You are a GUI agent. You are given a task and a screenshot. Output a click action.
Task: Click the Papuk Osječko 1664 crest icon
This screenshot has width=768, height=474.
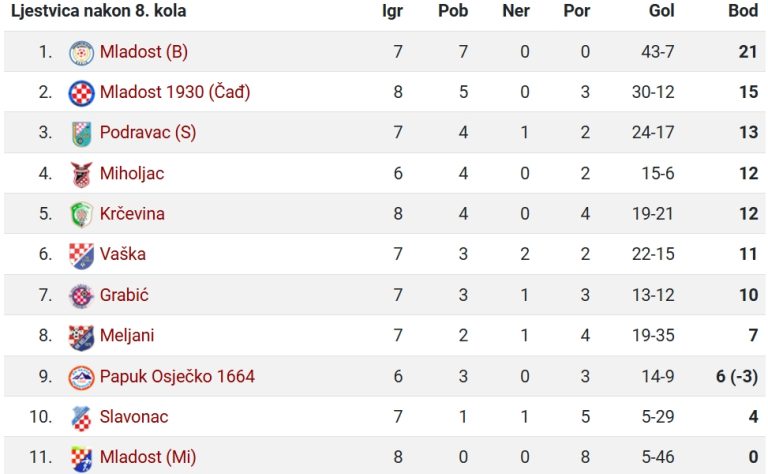coord(81,378)
